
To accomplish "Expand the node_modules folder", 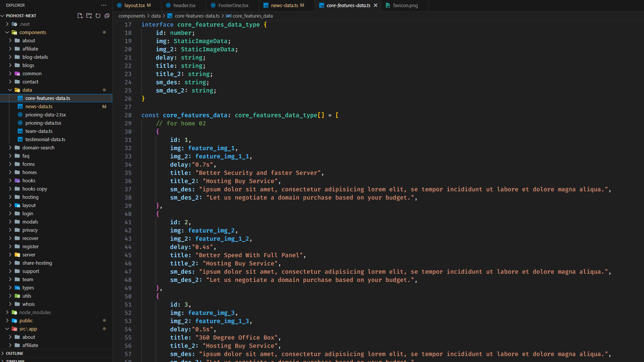I will [x=7, y=312].
